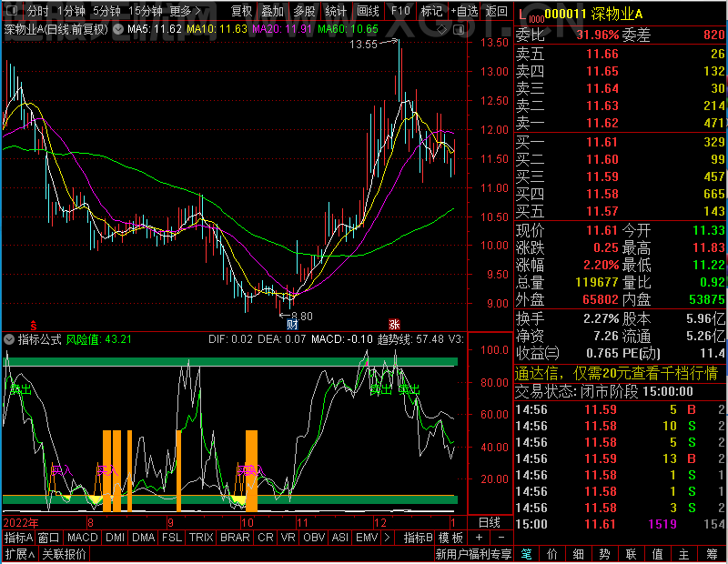The image size is (728, 564).
Task: Expand 更多 periods list
Action: point(185,11)
